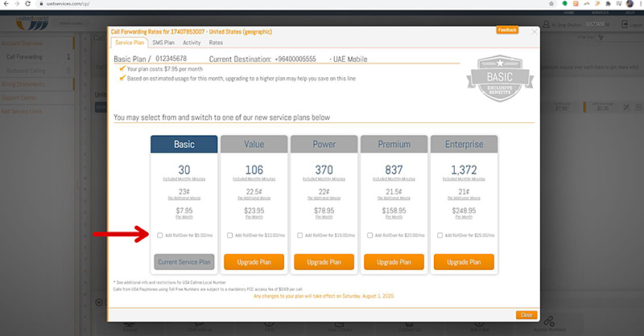
Task: Check Add RollOver for $10.00/mo on Value
Action: (230, 235)
